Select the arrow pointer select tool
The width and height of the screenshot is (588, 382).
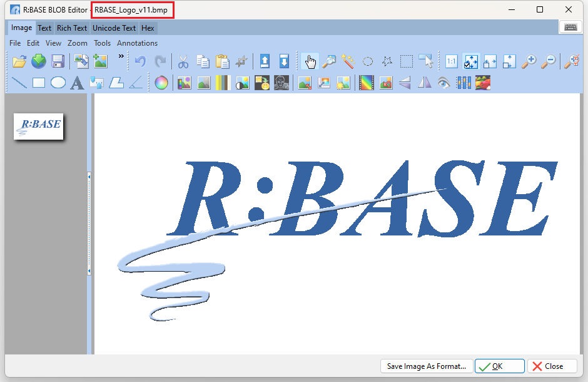tap(426, 61)
